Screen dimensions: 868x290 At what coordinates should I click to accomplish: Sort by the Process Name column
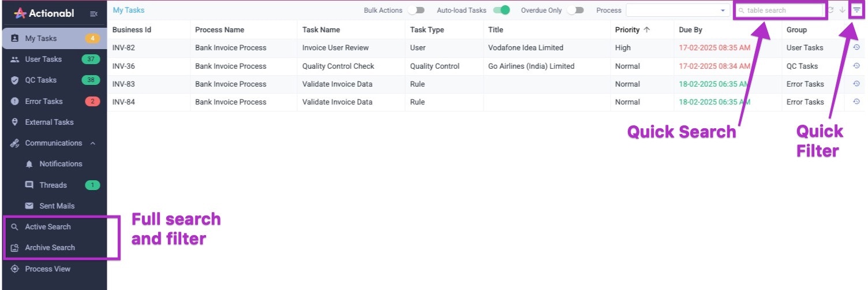[219, 29]
